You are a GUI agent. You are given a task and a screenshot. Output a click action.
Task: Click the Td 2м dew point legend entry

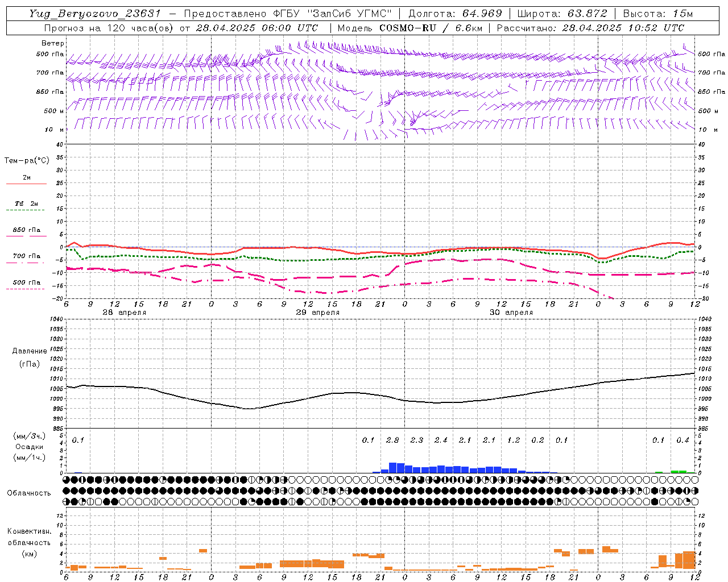click(26, 205)
